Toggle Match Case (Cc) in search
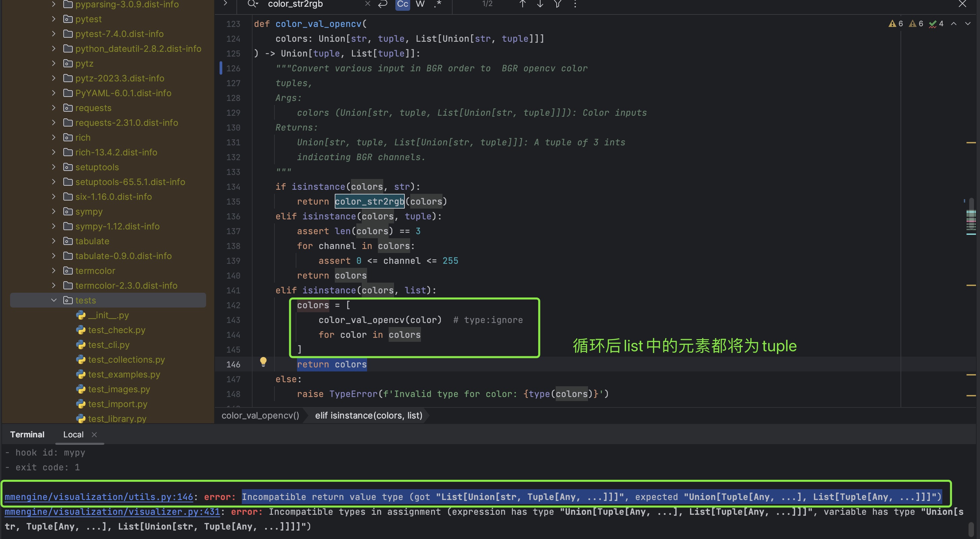980x539 pixels. (x=402, y=4)
